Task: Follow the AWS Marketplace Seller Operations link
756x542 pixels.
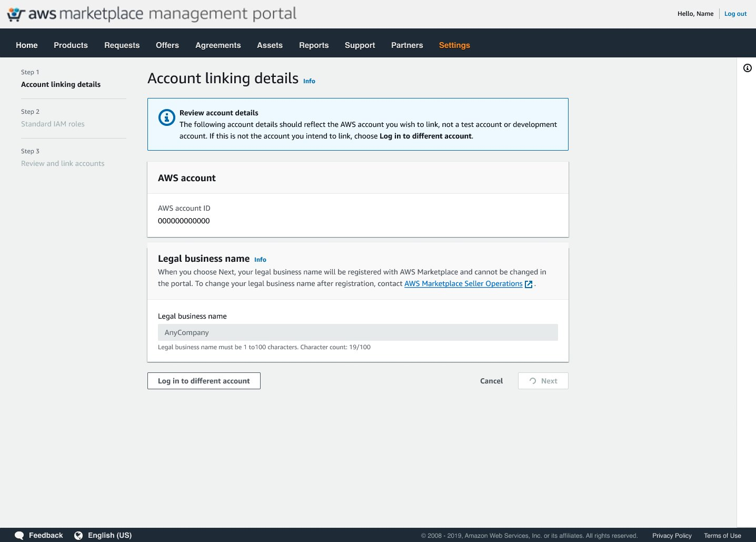Action: click(463, 283)
